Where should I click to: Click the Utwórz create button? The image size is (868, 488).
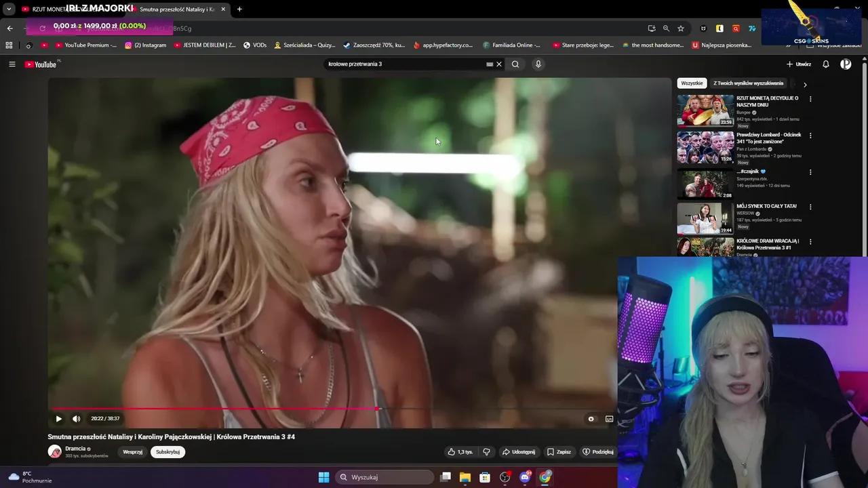click(x=799, y=64)
